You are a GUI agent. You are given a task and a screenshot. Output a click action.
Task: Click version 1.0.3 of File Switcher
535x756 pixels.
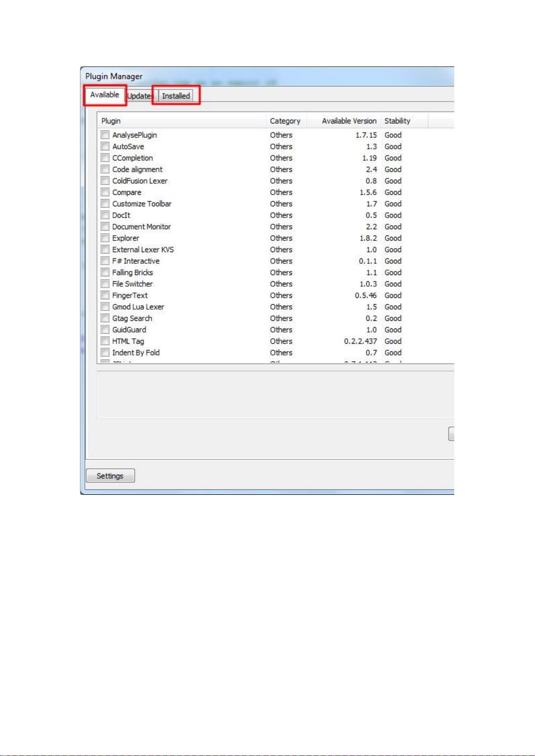click(x=368, y=284)
